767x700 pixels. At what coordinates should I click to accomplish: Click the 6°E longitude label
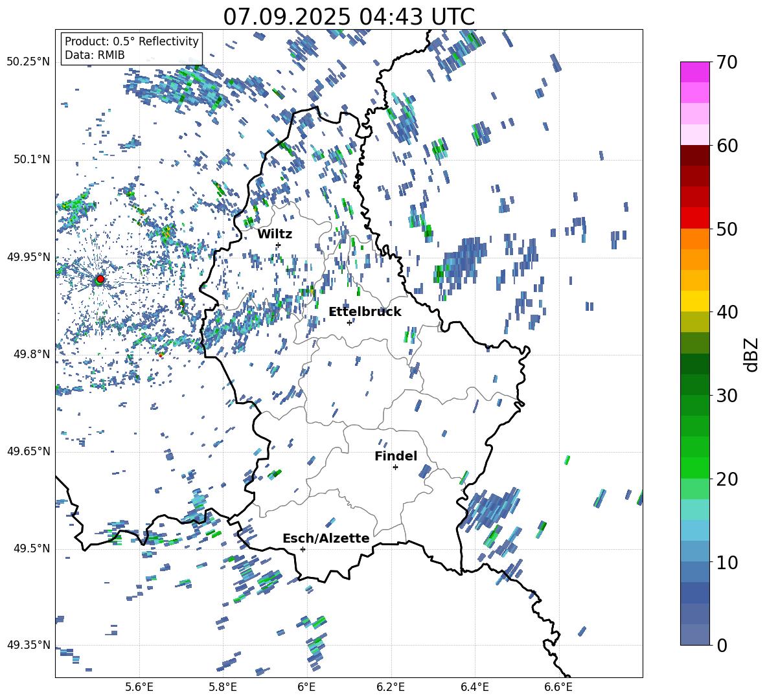coord(306,687)
